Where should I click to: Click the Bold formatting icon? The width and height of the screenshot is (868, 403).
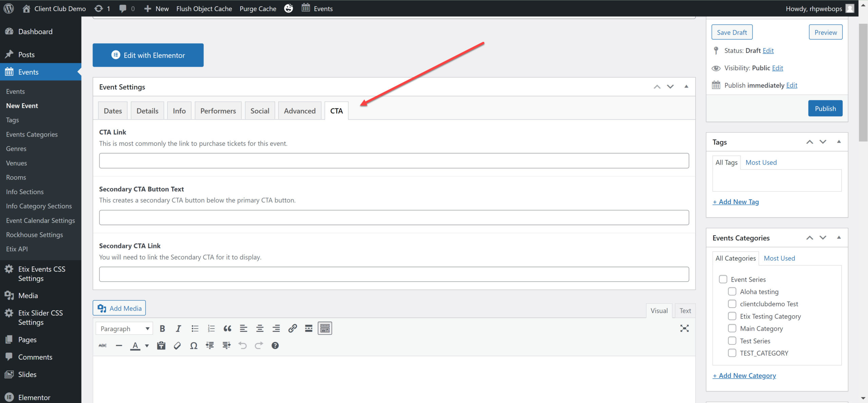pos(162,328)
